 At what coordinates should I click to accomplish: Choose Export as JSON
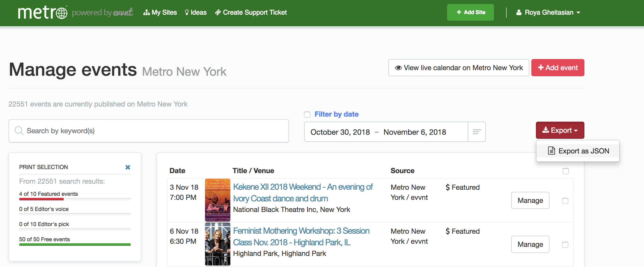(x=578, y=151)
